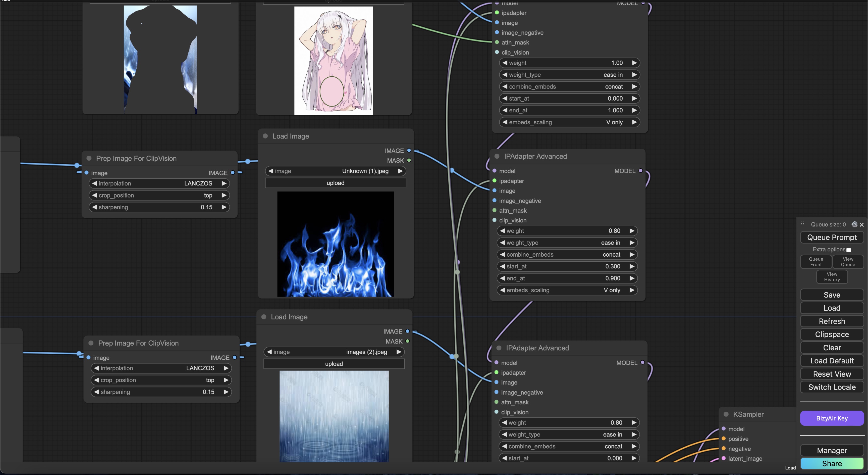This screenshot has width=868, height=475.
Task: Previous image arrow before images (2).jpeg
Action: [x=269, y=352]
